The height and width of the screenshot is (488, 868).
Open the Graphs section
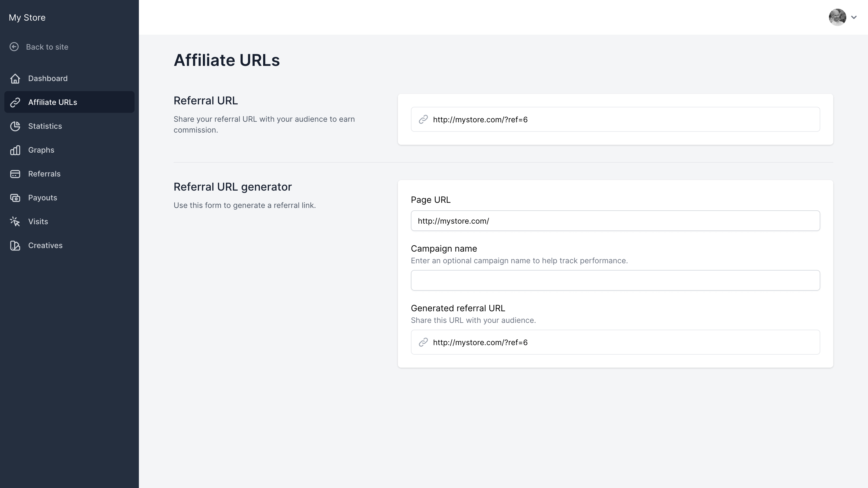click(x=69, y=150)
